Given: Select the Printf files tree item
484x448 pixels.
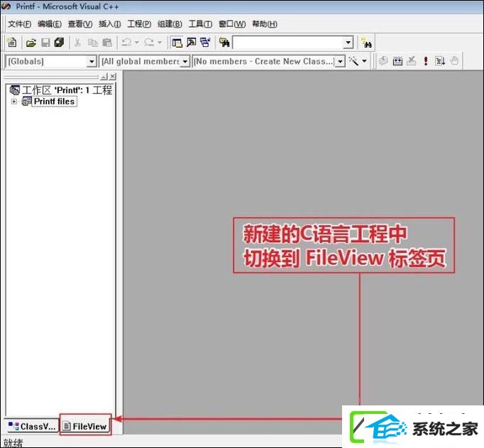Looking at the screenshot, I should [x=55, y=102].
